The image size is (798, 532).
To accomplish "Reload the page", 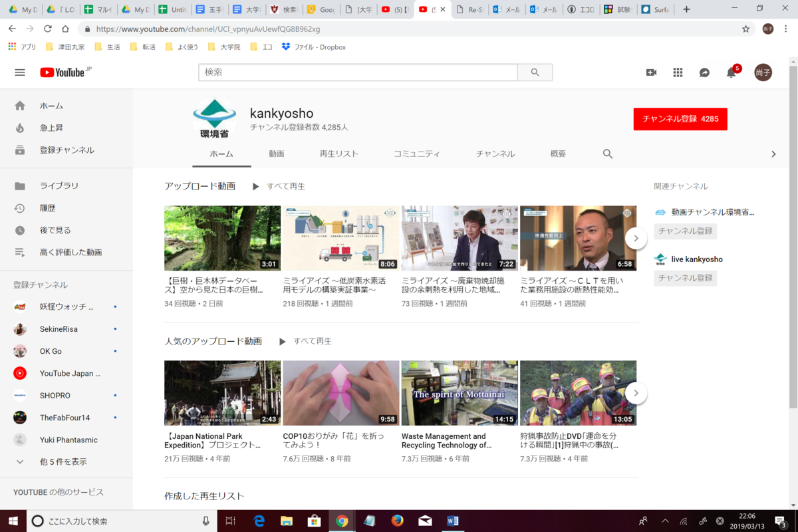I will [x=47, y=29].
